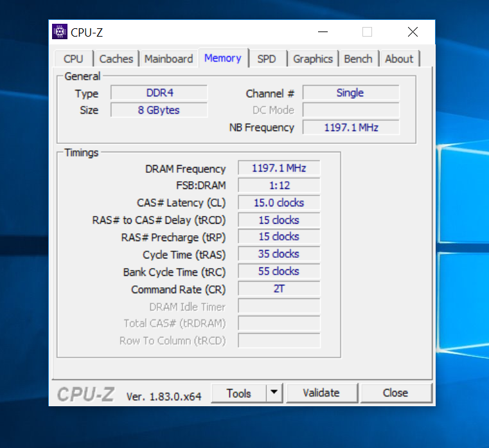The image size is (489, 448).
Task: Click the Tools button
Action: pyautogui.click(x=238, y=393)
